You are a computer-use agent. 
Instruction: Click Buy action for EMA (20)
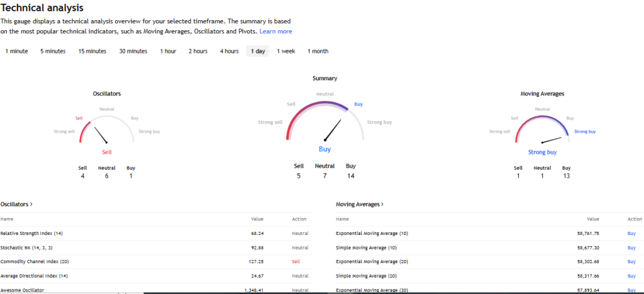631,261
